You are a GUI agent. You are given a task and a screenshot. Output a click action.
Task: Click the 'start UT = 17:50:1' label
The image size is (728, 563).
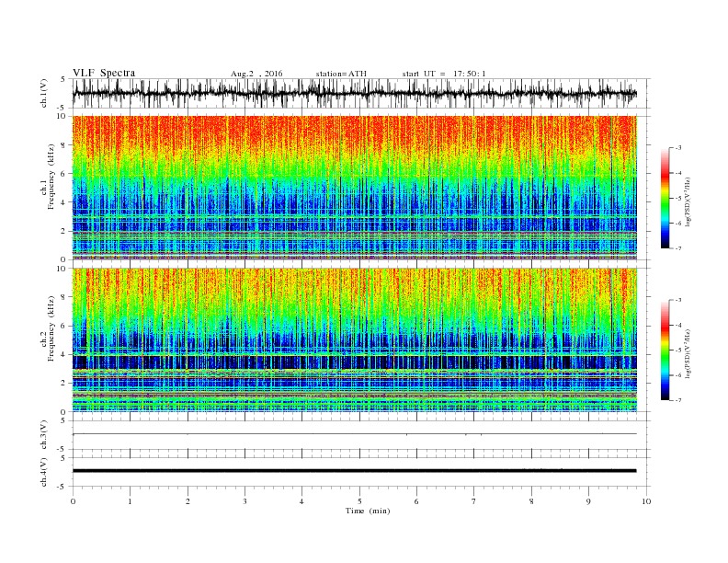click(x=444, y=74)
